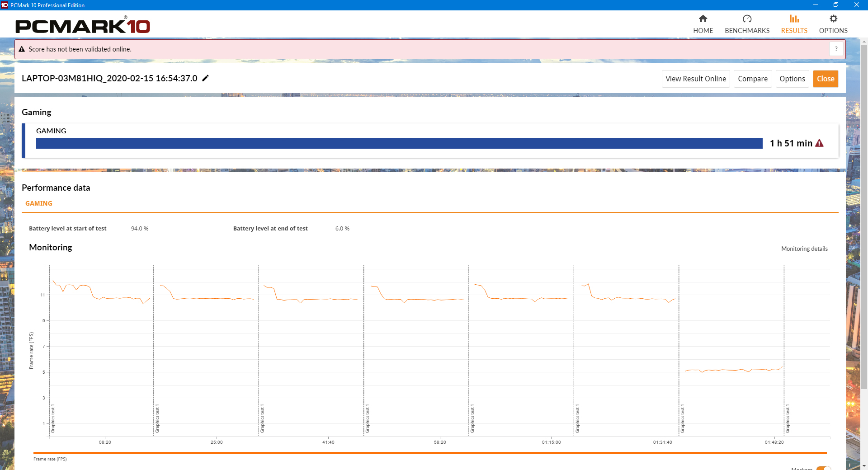This screenshot has height=470, width=868.
Task: Click the vertical scrollbar thumb
Action: 864,217
